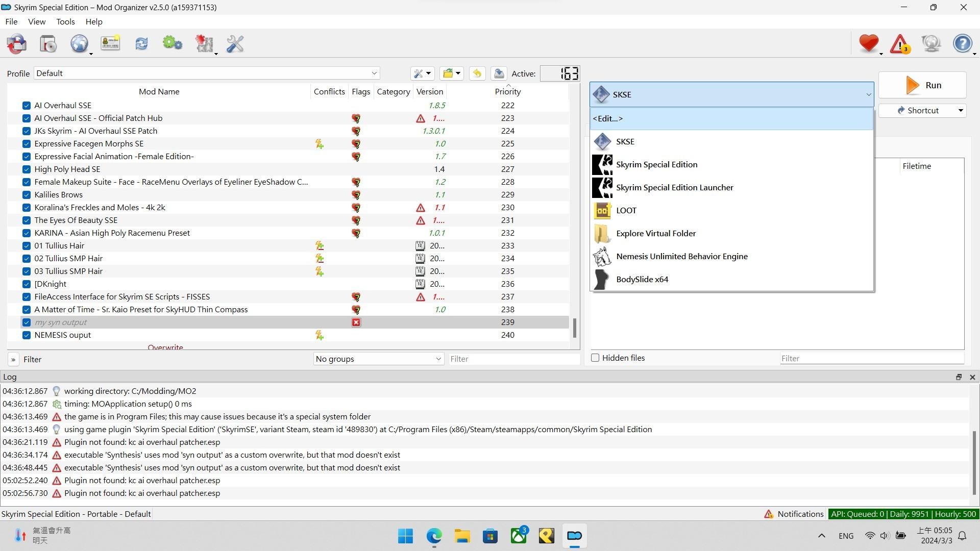Image resolution: width=980 pixels, height=551 pixels.
Task: Disable the NEMESIS ouput mod checkbox
Action: 27,335
